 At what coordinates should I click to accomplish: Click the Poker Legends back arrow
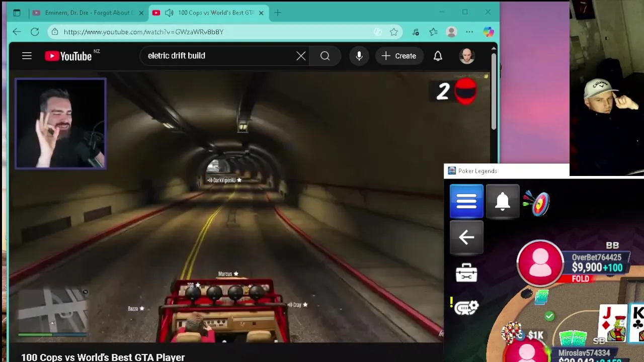click(466, 237)
